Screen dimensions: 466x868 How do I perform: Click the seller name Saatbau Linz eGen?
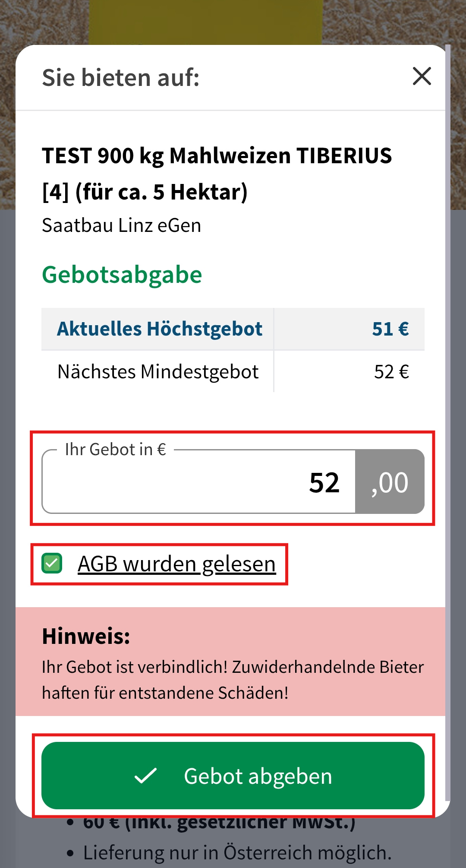121,225
